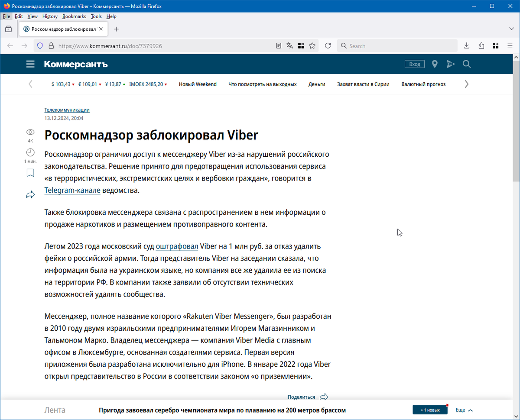Open the location pin icon in the header
Viewport: 520px width, 420px height.
pyautogui.click(x=435, y=64)
